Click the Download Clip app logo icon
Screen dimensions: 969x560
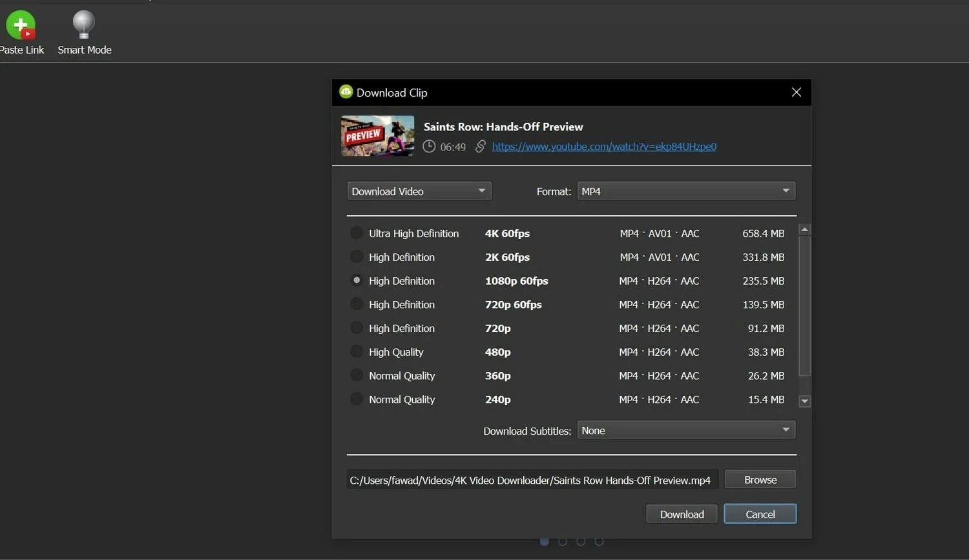346,92
